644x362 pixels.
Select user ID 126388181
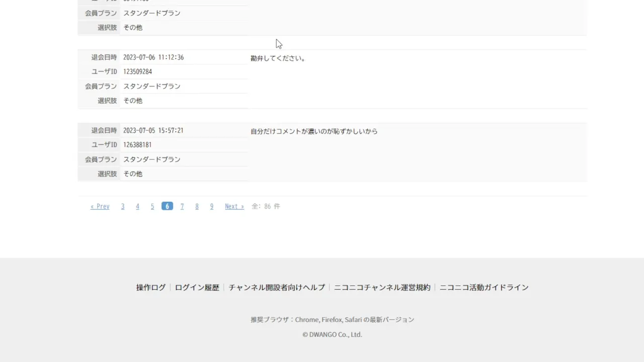[138, 145]
